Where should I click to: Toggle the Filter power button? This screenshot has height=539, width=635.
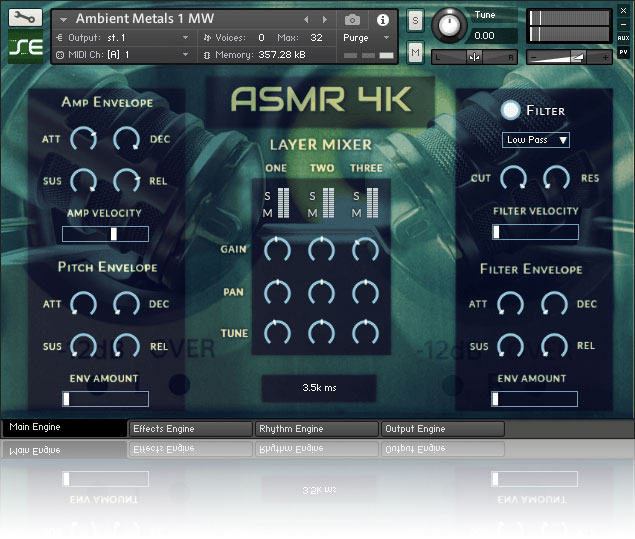(x=512, y=110)
